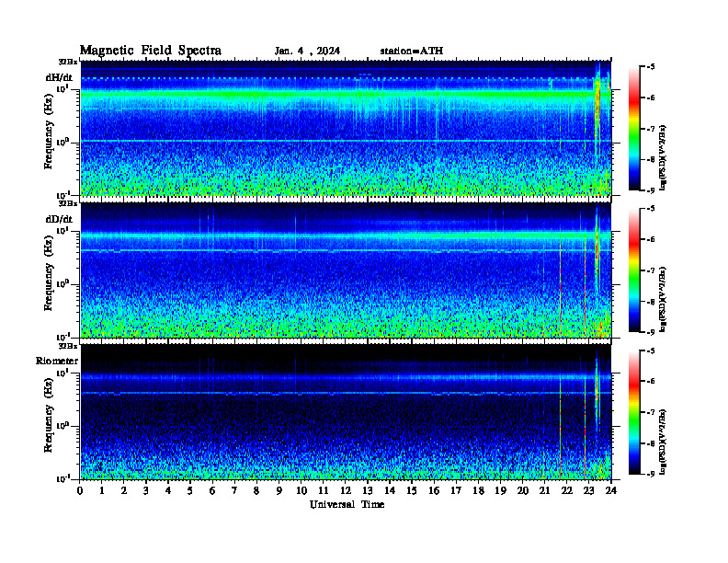The image size is (728, 563).
Task: Click the 'dD/dt' panel label
Action: pos(59,219)
